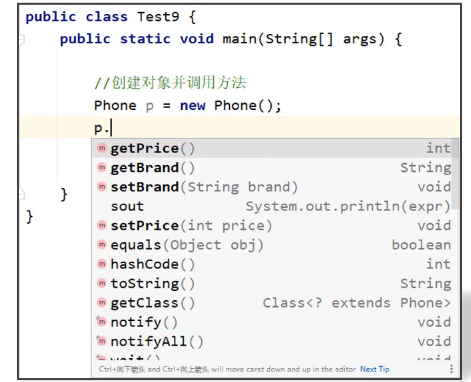This screenshot has width=471, height=382.
Task: Choose the sout postfix template entry
Action: pos(273,206)
